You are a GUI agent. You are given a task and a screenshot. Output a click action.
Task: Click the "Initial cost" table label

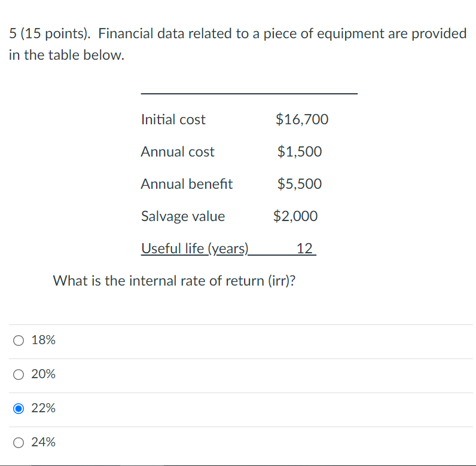(x=173, y=119)
